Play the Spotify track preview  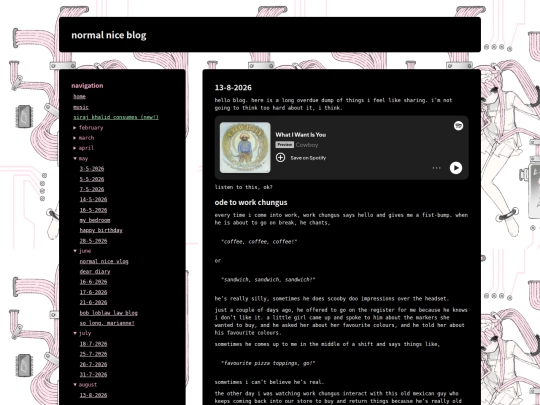(456, 168)
